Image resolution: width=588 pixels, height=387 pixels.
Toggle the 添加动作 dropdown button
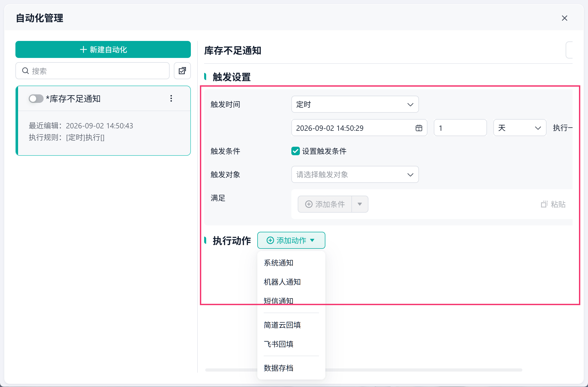[x=291, y=240]
